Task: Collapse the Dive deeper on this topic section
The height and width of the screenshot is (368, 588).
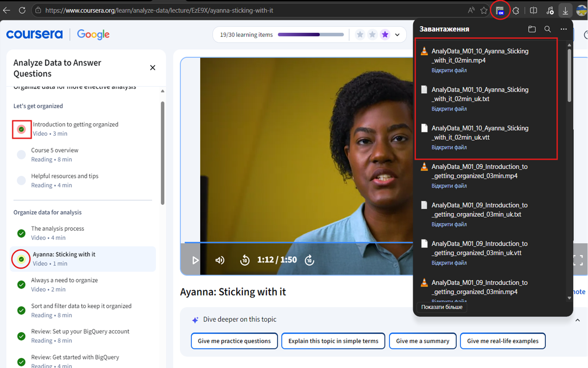Action: (577, 320)
